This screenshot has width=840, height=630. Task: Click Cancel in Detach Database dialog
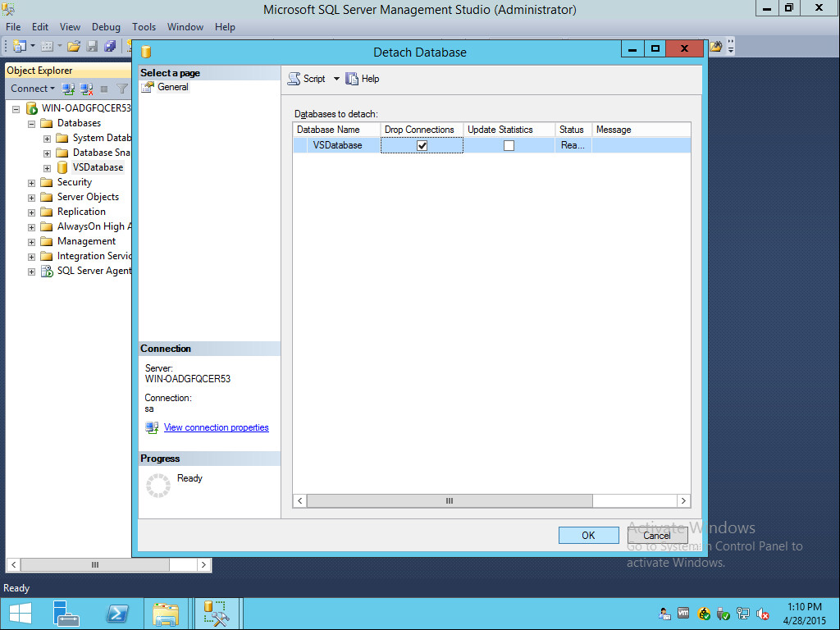pos(657,535)
